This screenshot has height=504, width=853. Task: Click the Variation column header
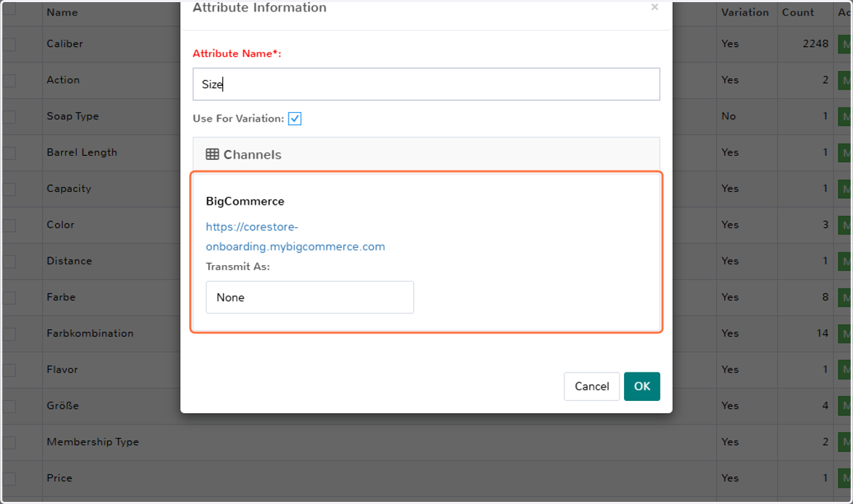(745, 12)
